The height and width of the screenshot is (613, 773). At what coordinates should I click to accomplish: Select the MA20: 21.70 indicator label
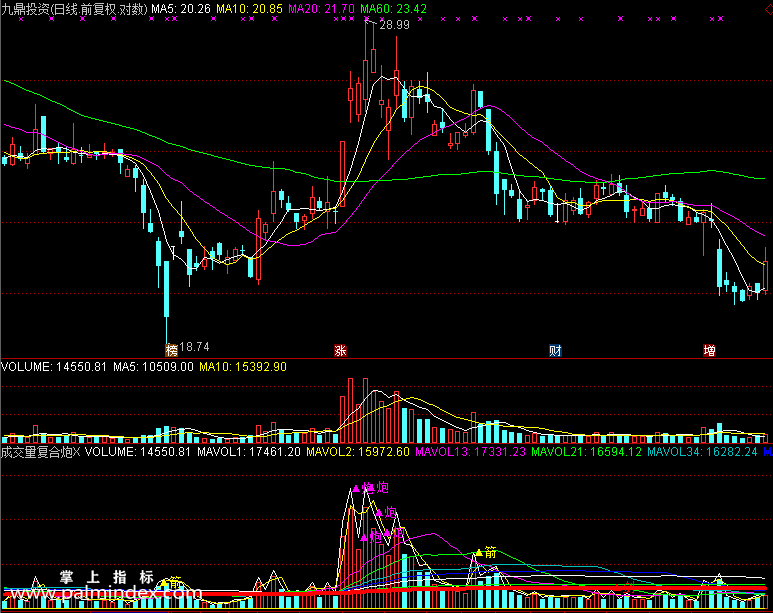click(321, 9)
